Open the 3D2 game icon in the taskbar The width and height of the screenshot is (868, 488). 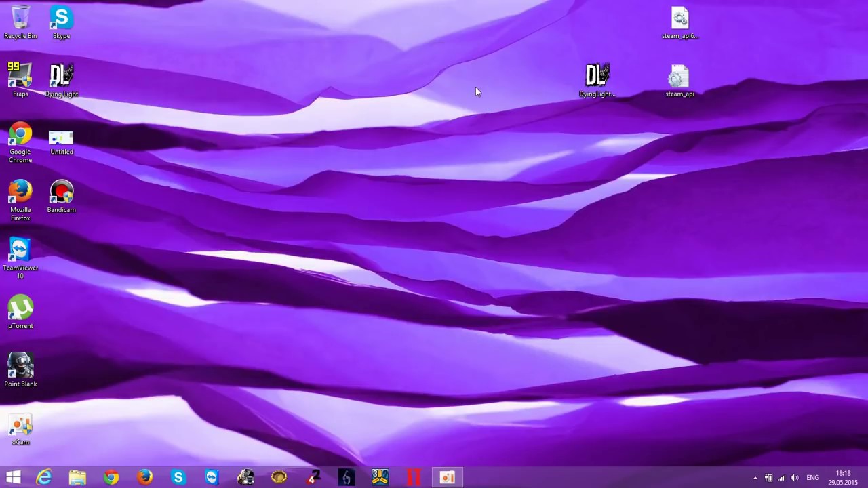point(380,478)
